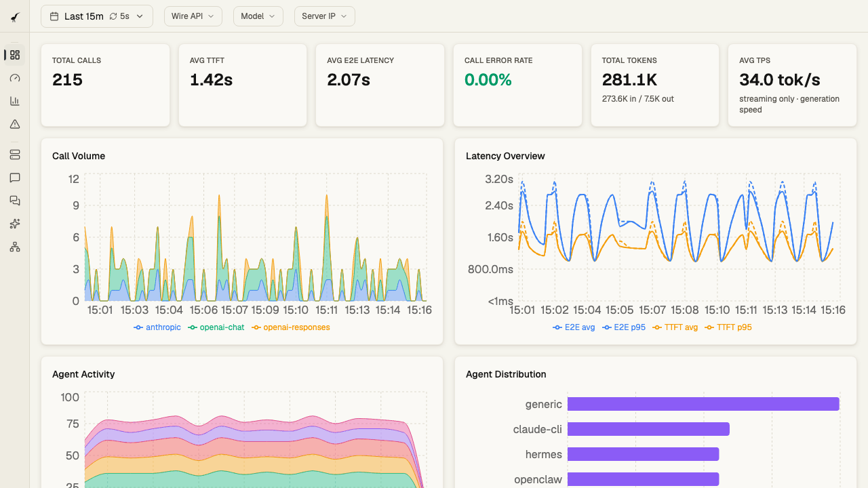Click the 34.0 tok/s average TPS value

coord(780,80)
